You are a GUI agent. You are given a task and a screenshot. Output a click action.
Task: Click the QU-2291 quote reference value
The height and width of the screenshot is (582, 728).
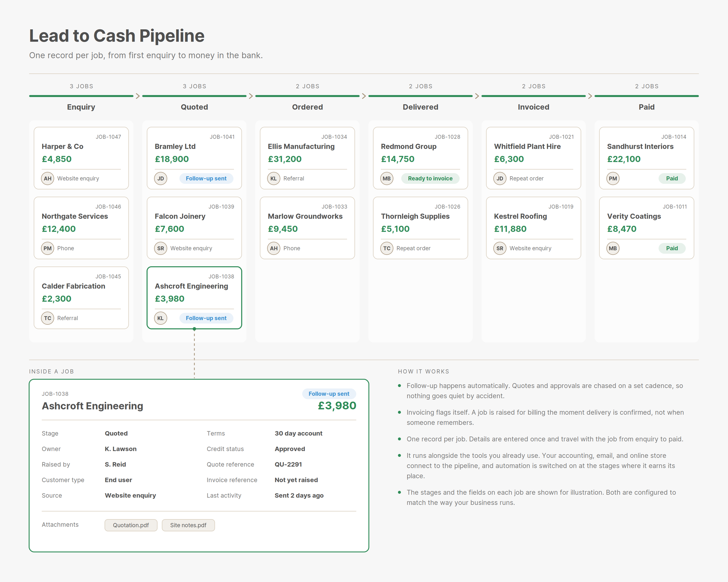click(288, 465)
